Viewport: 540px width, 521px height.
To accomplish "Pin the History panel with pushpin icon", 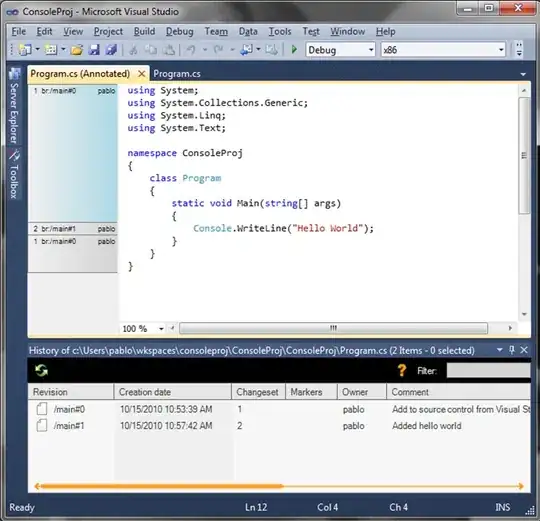I will point(512,350).
